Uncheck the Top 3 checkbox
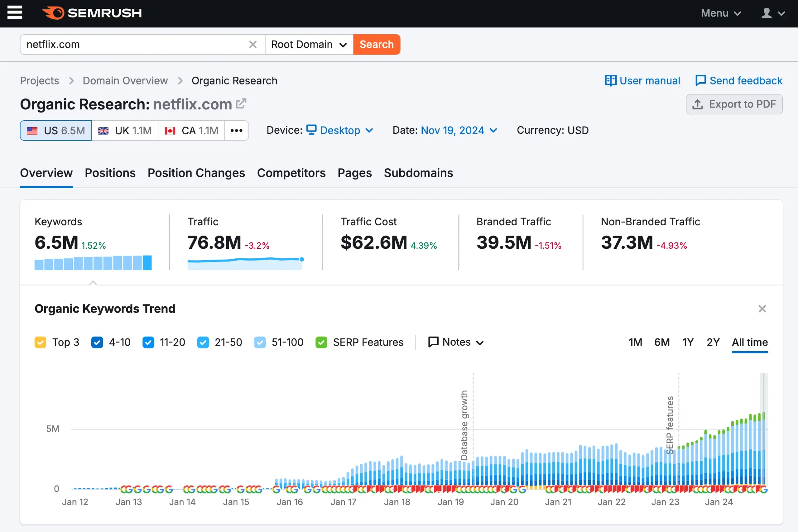798x532 pixels. pyautogui.click(x=41, y=342)
